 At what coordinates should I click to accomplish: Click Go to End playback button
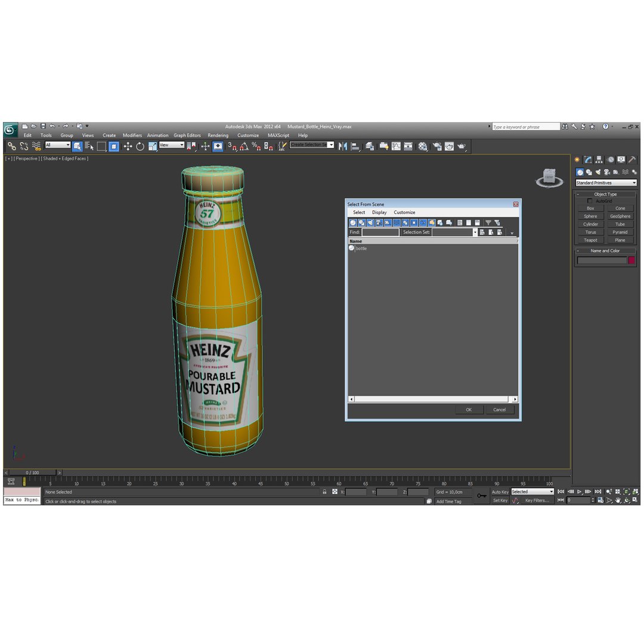tap(598, 491)
